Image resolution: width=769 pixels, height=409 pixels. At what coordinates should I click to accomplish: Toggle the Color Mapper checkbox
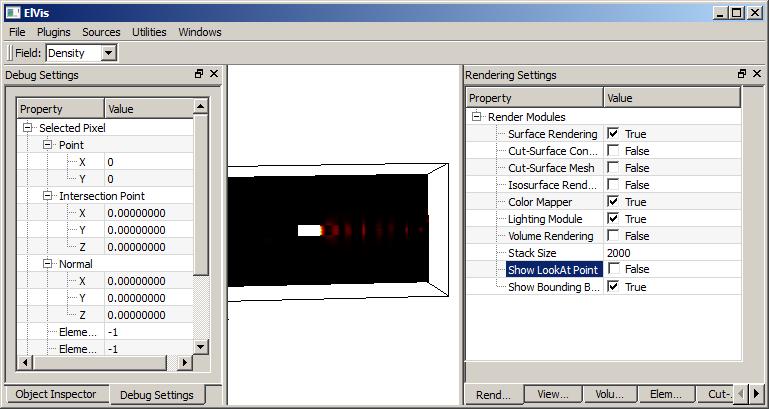click(x=613, y=202)
